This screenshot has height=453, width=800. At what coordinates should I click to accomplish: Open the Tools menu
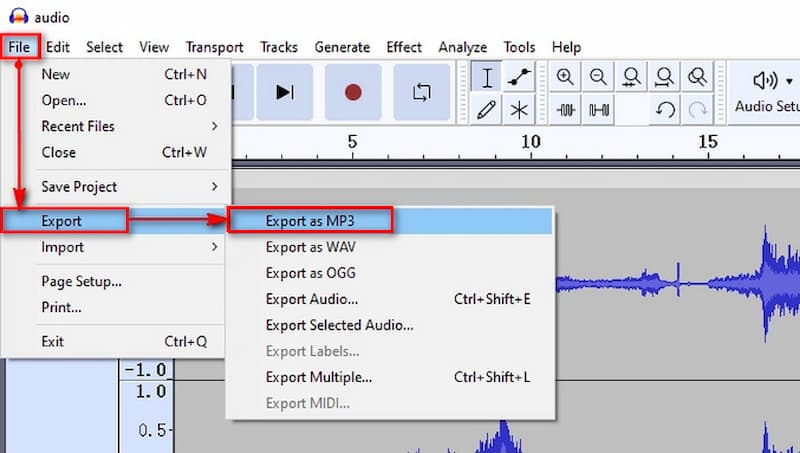coord(519,47)
